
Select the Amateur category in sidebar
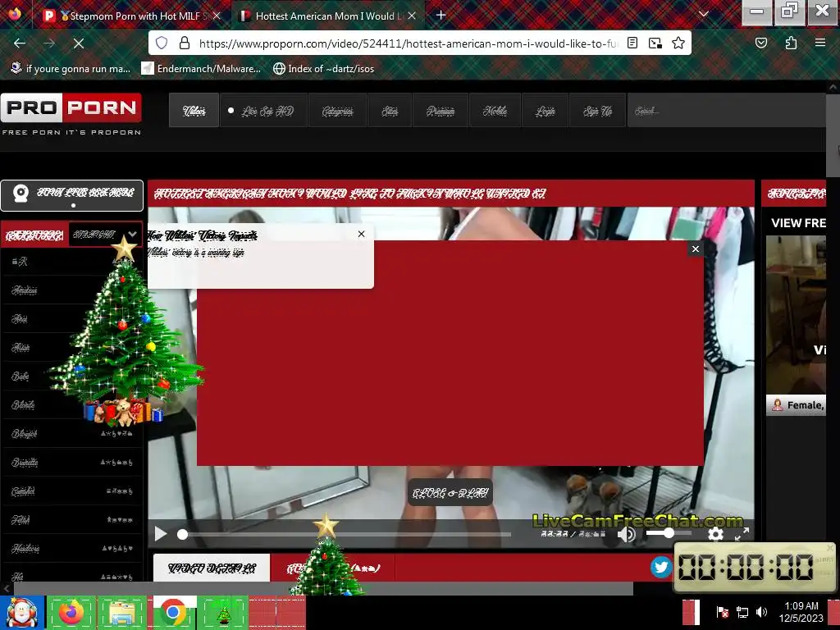(25, 290)
